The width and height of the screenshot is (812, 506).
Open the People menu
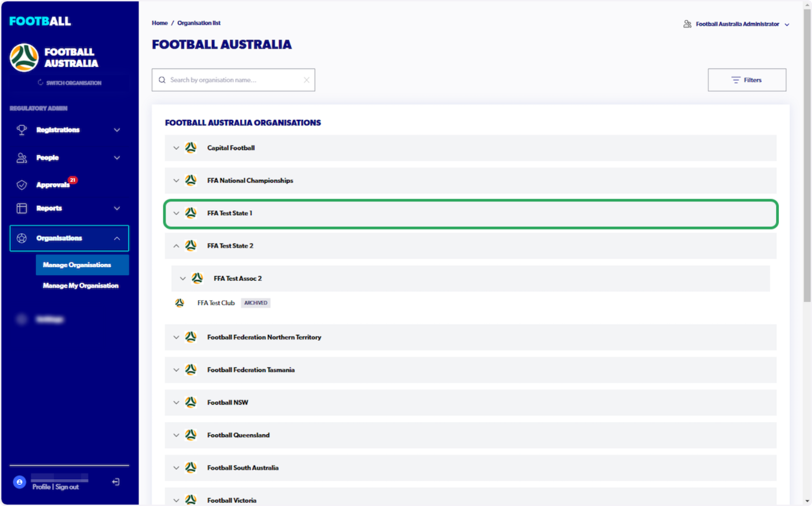tap(69, 158)
